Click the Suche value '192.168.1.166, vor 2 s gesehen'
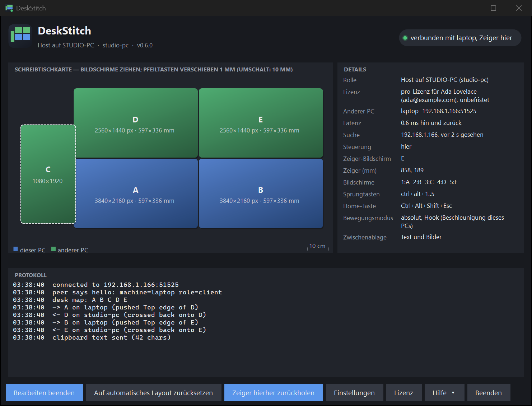532x406 pixels. point(442,135)
